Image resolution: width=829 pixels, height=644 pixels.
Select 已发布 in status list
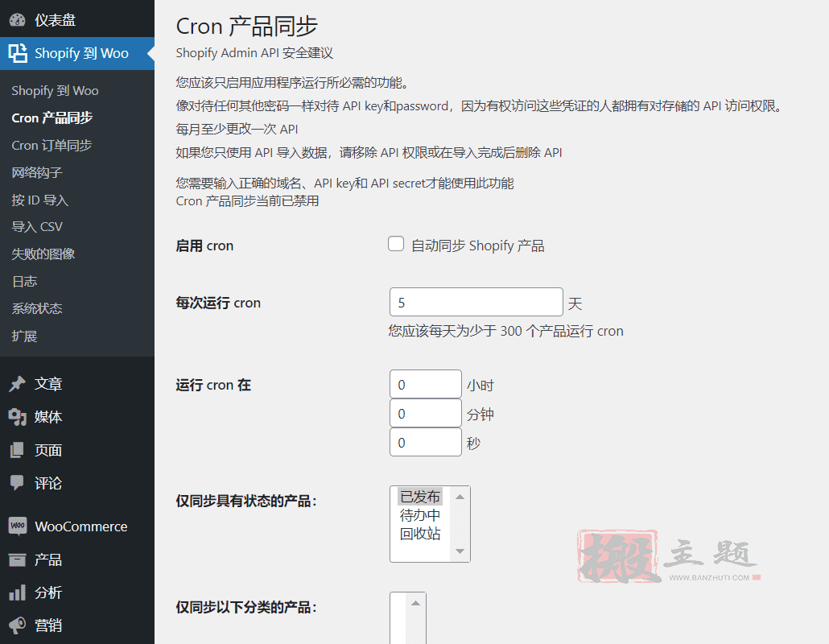pos(420,497)
